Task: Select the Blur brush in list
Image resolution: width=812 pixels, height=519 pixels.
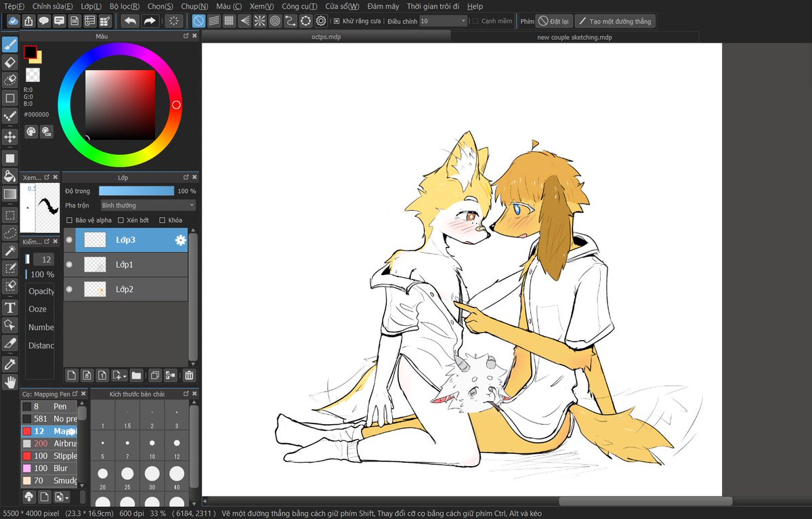Action: 49,468
